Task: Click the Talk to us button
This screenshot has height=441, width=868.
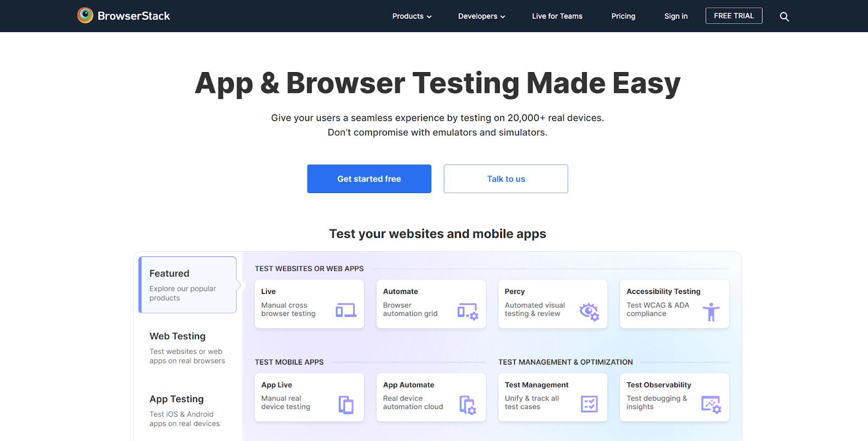Action: pos(506,179)
